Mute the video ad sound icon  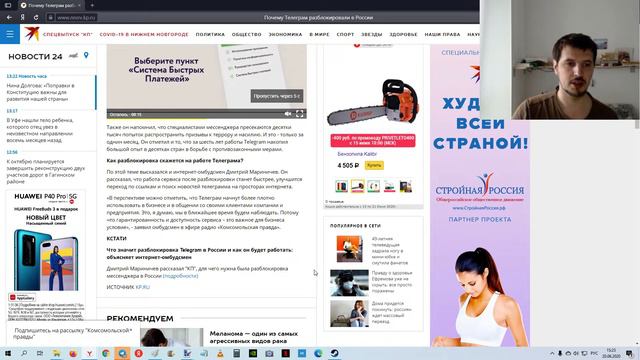pos(288,114)
